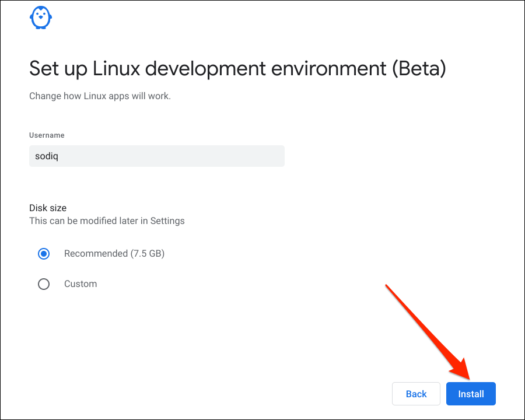Focus the Username input field
Viewport: 525px width, 420px height.
click(x=156, y=156)
